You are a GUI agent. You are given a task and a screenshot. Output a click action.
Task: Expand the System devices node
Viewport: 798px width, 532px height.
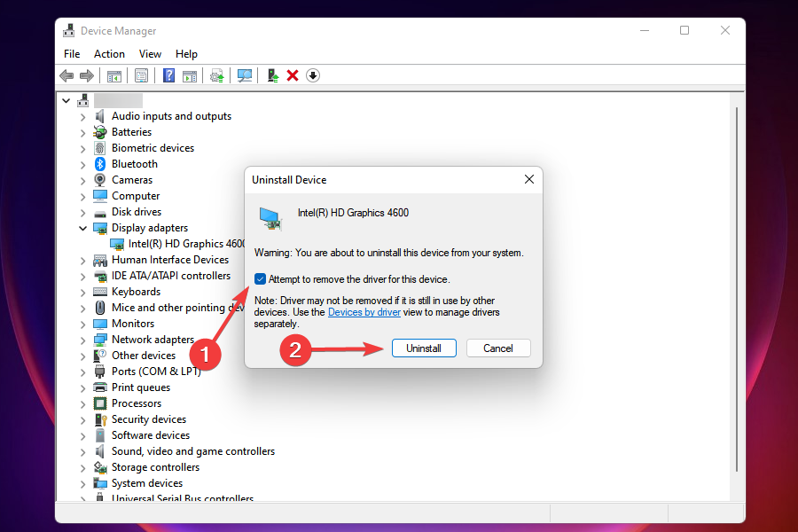(x=83, y=484)
